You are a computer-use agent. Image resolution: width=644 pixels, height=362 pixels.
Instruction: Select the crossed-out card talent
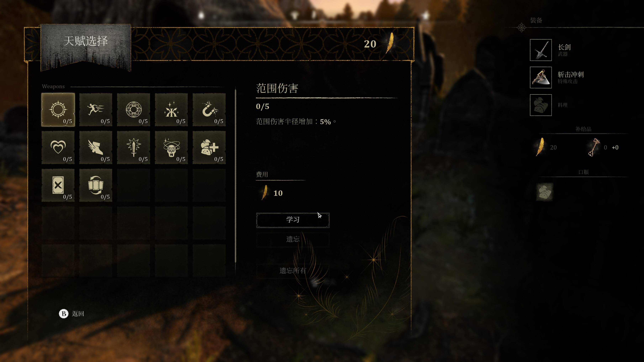point(58,185)
